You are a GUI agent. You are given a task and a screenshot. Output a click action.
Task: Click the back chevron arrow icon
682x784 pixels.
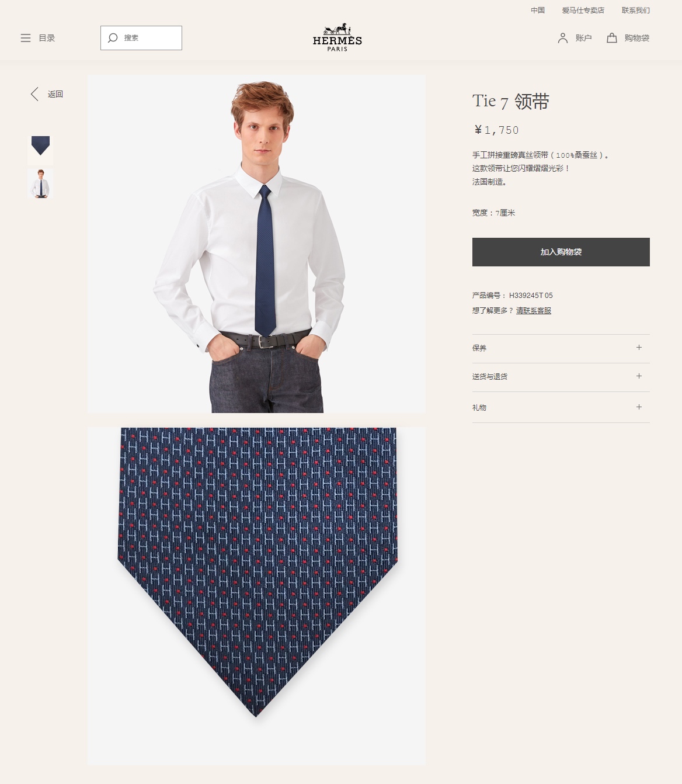tap(35, 94)
